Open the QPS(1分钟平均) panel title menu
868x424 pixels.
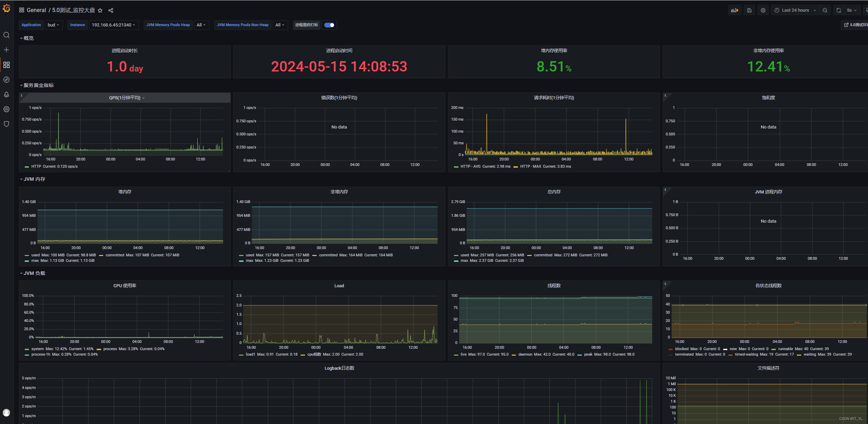[125, 98]
